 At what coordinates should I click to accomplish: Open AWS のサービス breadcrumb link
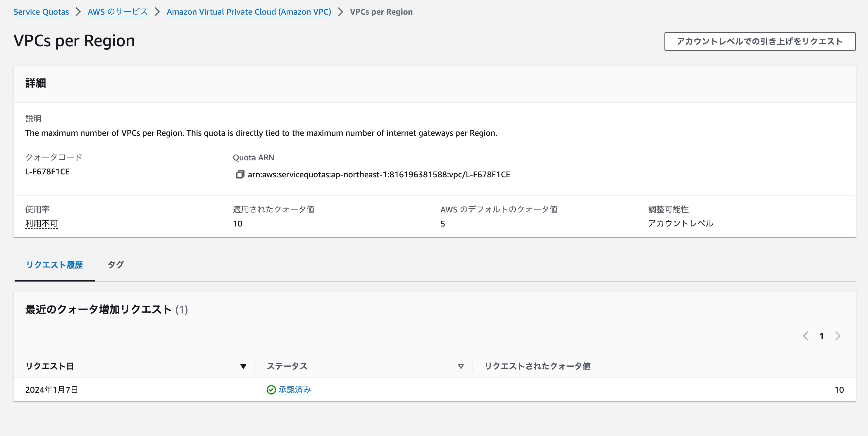point(118,12)
